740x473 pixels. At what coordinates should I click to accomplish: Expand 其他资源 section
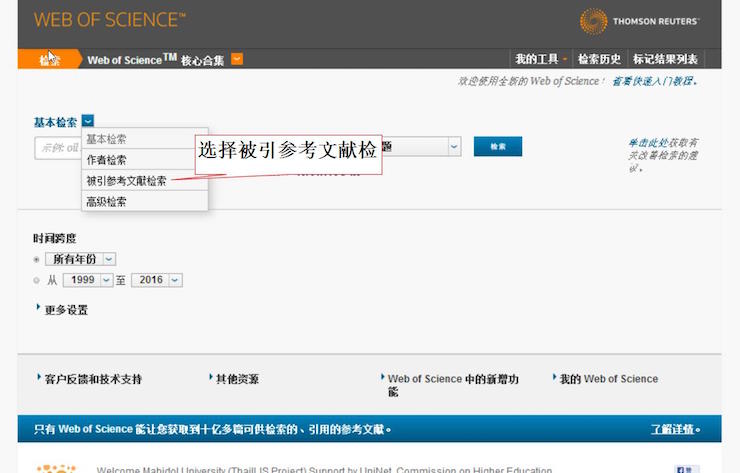pos(234,379)
